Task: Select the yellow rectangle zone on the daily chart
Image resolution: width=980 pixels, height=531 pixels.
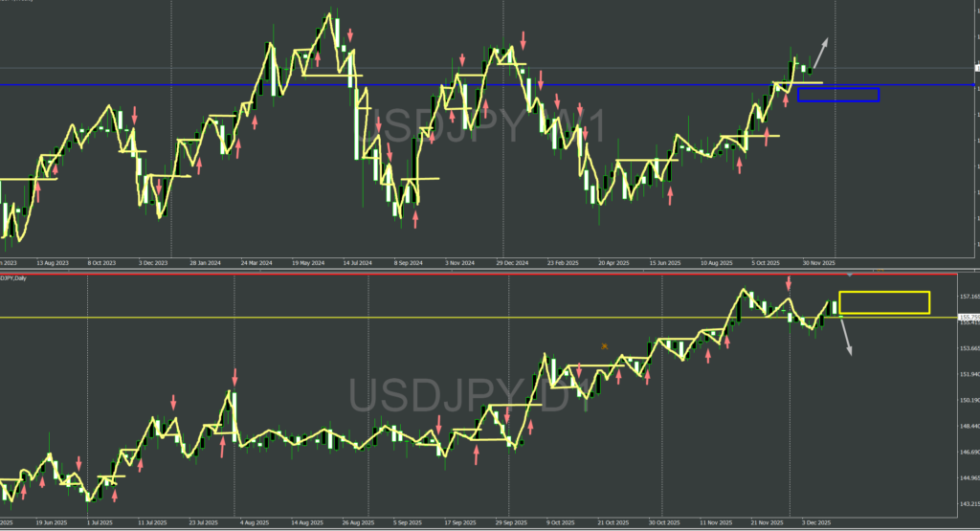Action: pyautogui.click(x=883, y=302)
